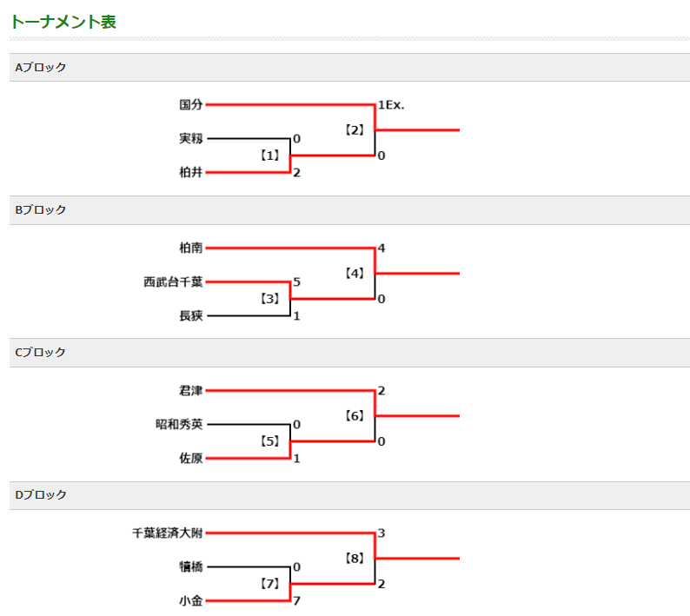Click match number 【6】 in C block
This screenshot has width=690, height=616.
tap(355, 416)
